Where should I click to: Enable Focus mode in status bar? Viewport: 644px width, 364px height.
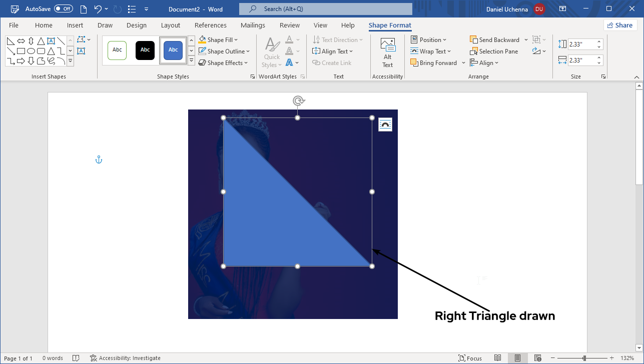tap(470, 358)
